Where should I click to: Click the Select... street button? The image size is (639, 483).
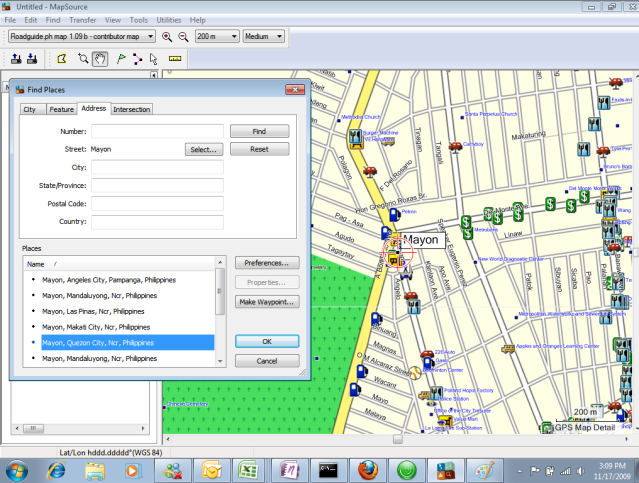(x=204, y=150)
